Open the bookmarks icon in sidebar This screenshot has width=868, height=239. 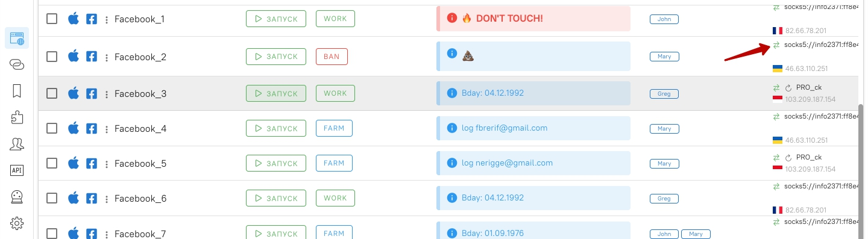(17, 91)
